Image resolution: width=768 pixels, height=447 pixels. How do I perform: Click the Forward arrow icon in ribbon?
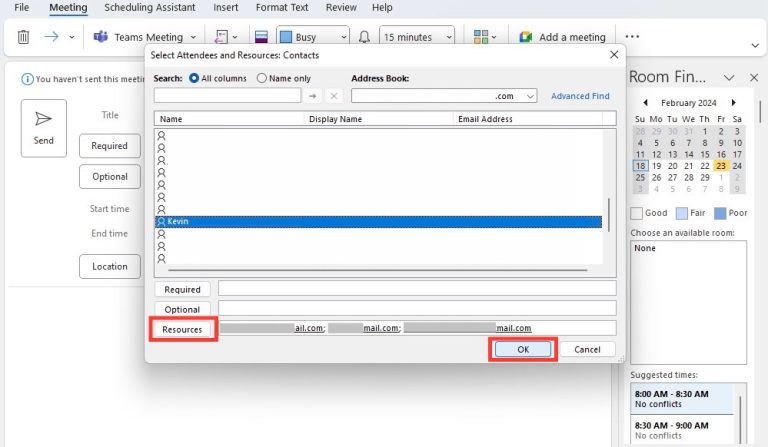(x=52, y=37)
